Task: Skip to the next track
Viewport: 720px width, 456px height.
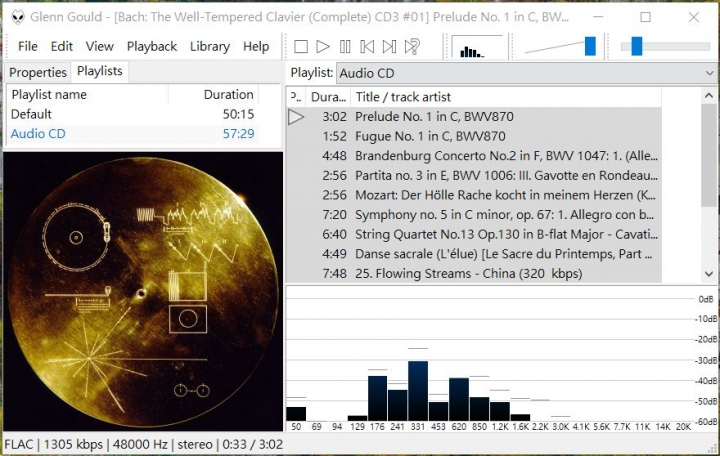Action: coord(389,46)
